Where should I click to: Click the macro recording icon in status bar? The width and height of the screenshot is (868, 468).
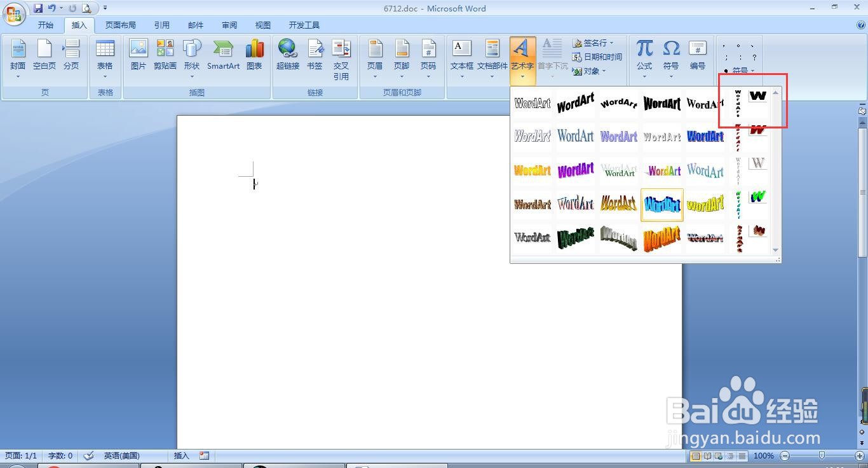tap(204, 455)
